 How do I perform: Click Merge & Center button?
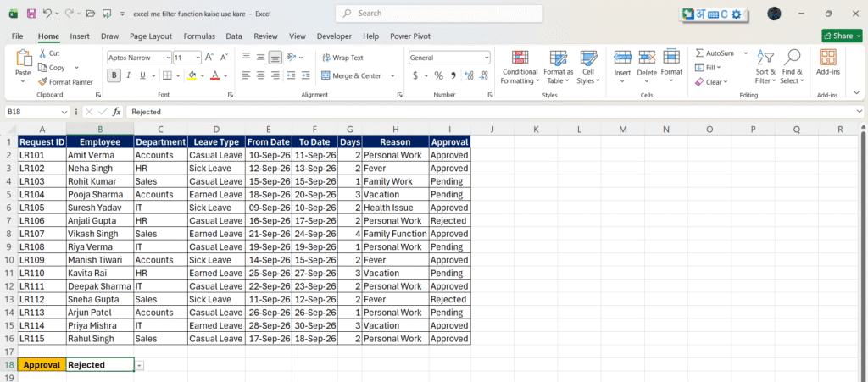pyautogui.click(x=352, y=75)
